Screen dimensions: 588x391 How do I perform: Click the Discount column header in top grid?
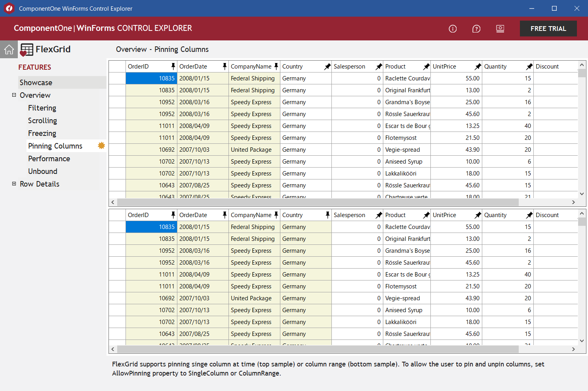tap(555, 66)
